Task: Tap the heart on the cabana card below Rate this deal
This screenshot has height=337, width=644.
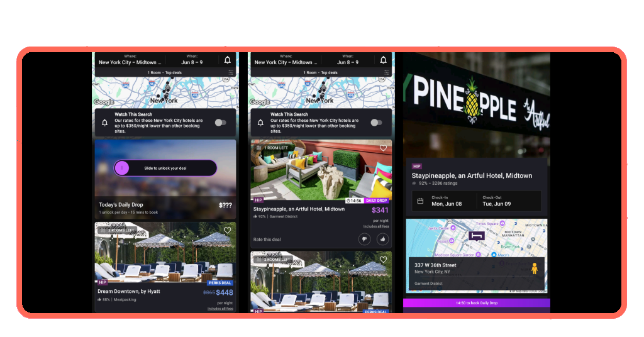Action: (x=383, y=260)
